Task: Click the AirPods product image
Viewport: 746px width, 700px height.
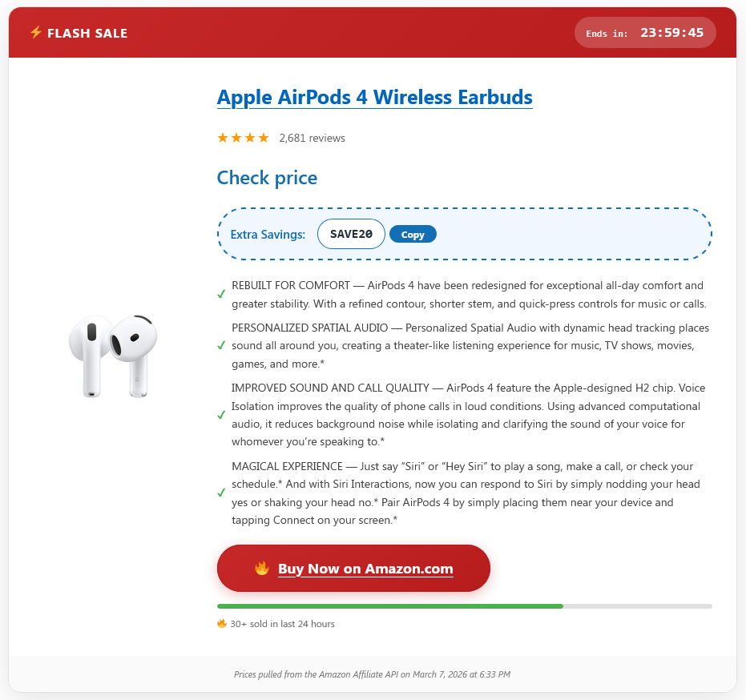Action: tap(113, 356)
